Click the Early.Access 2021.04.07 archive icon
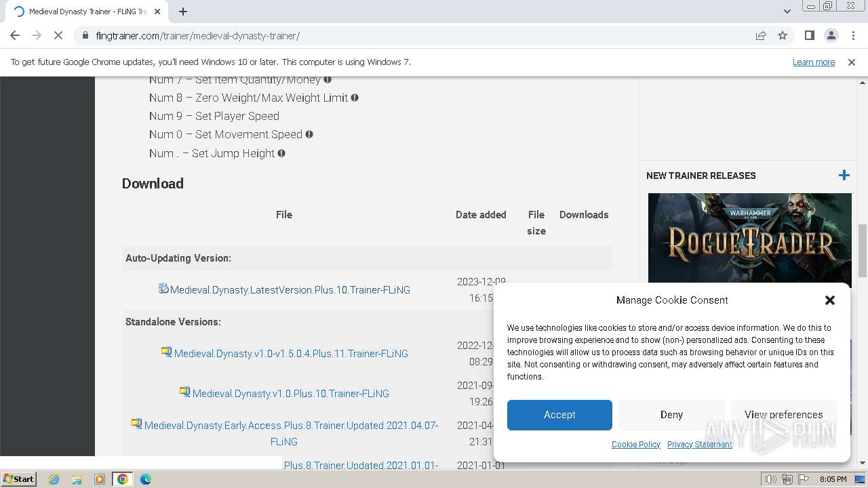Viewport: 868px width, 488px height. click(x=136, y=424)
